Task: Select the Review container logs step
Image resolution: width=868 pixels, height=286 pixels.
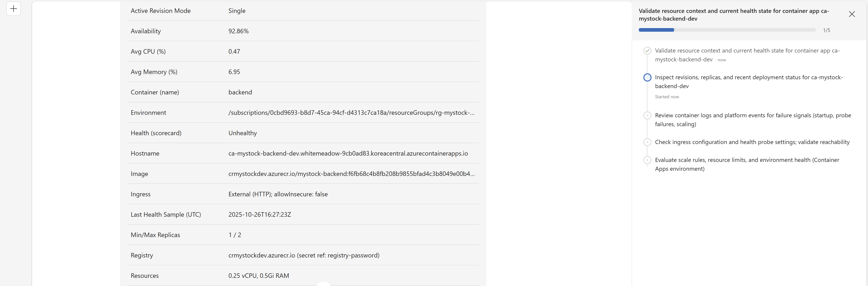Action: [752, 120]
